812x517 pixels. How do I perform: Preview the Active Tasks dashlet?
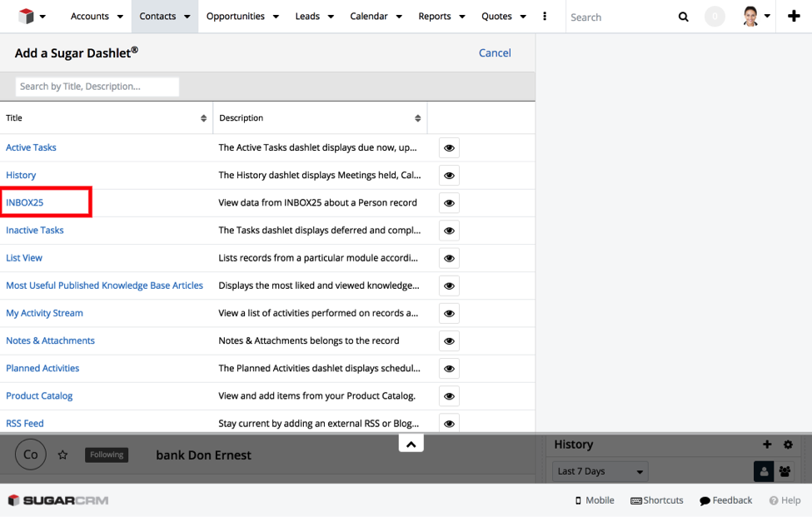449,148
